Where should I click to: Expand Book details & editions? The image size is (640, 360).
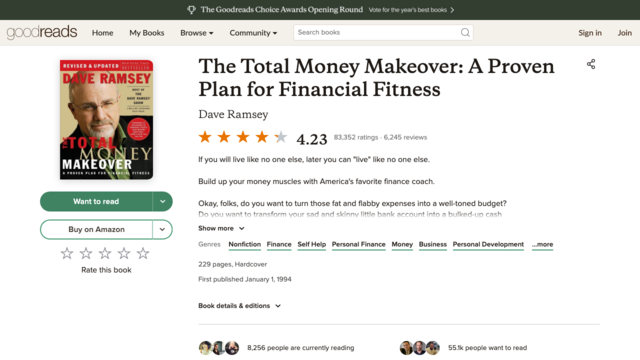240,306
